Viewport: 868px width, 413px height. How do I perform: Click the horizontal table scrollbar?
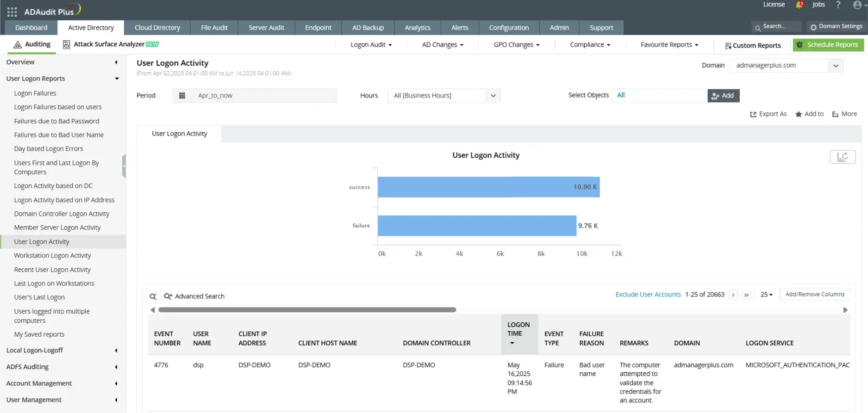point(307,310)
